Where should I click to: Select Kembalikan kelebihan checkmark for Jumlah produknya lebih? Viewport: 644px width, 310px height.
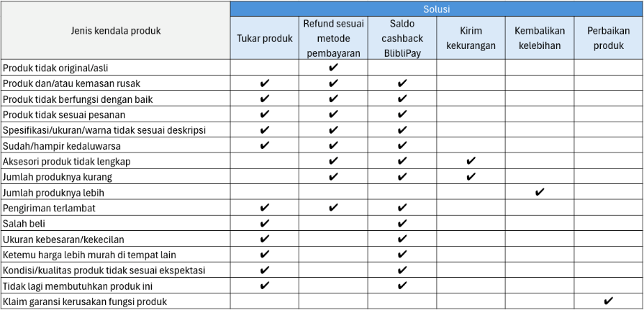click(540, 192)
